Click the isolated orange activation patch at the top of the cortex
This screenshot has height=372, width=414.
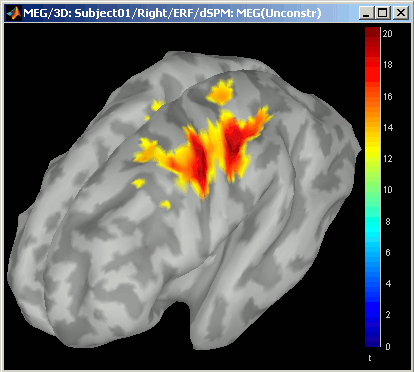click(x=221, y=92)
